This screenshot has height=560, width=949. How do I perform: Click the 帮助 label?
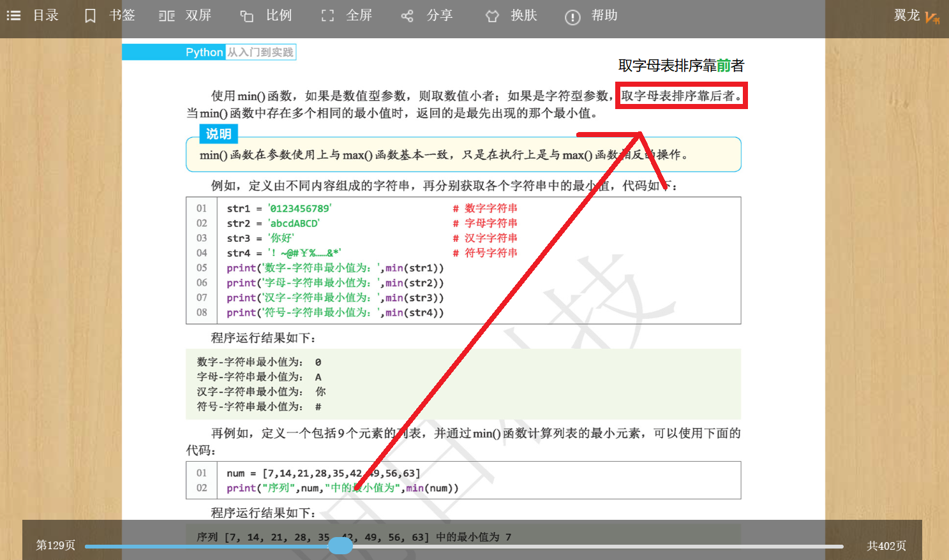(x=604, y=15)
